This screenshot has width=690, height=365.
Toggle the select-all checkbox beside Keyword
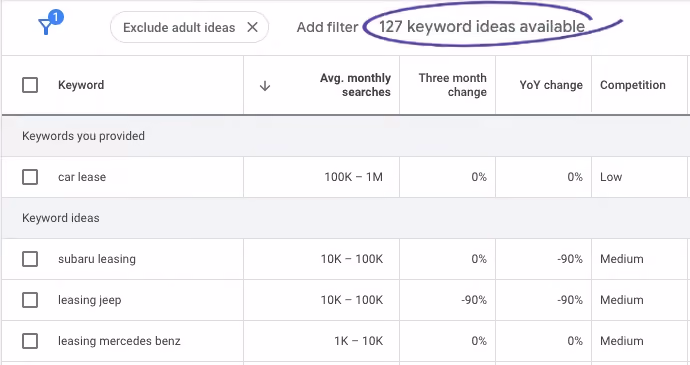[30, 85]
